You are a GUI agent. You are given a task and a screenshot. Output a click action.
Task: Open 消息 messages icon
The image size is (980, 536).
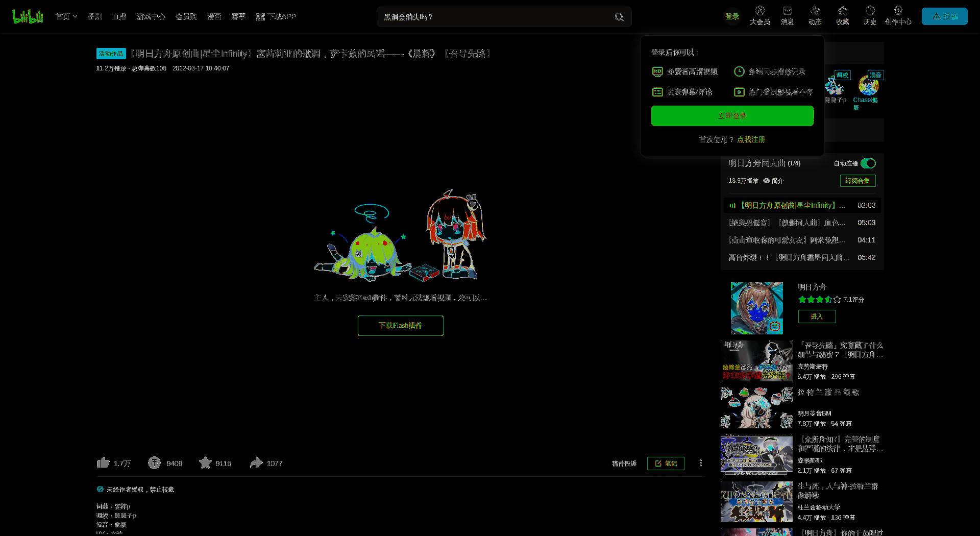click(787, 16)
